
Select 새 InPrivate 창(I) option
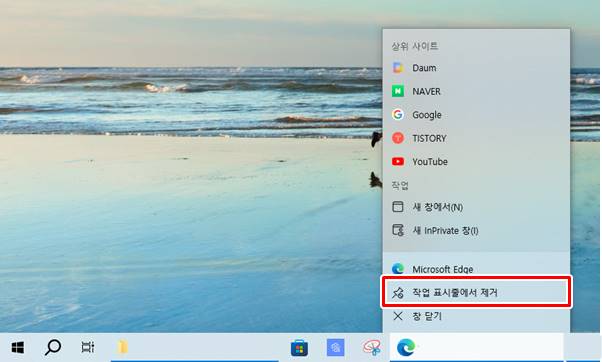click(476, 230)
